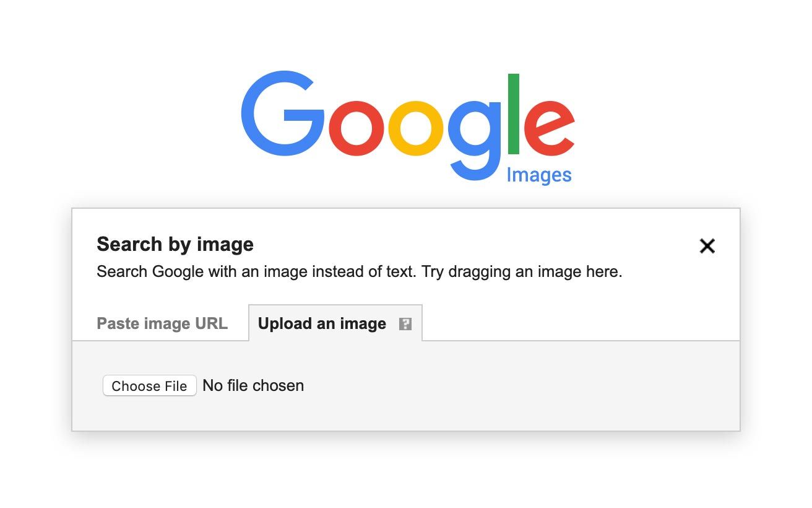Click the green letter l in logo
The width and height of the screenshot is (812, 508).
tap(513, 114)
